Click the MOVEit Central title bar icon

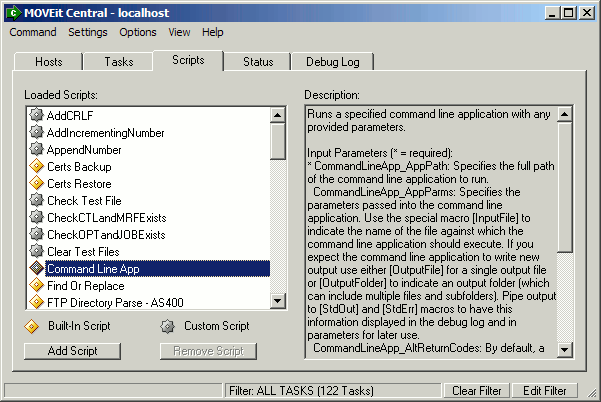point(13,13)
